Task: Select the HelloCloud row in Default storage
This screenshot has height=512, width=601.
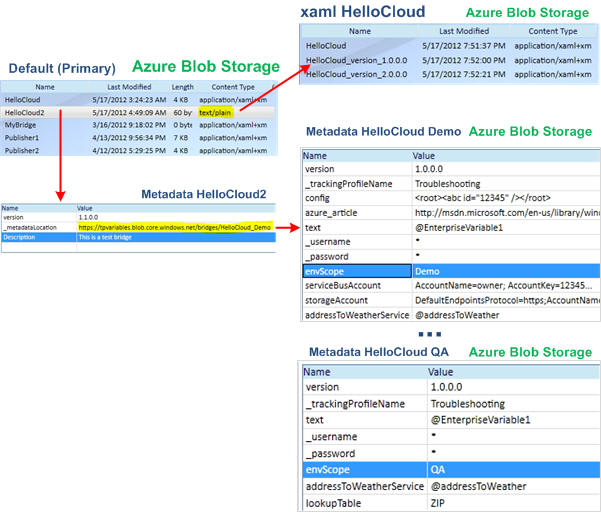Action: [138, 100]
